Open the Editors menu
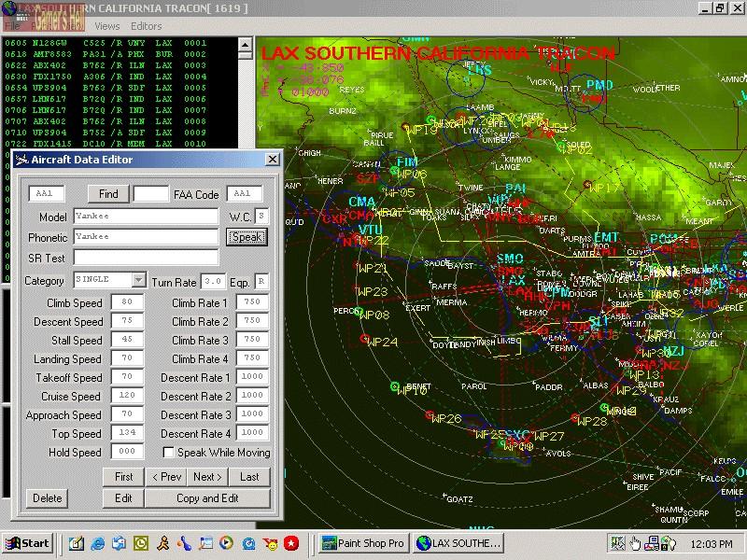This screenshot has width=747, height=560. click(147, 26)
